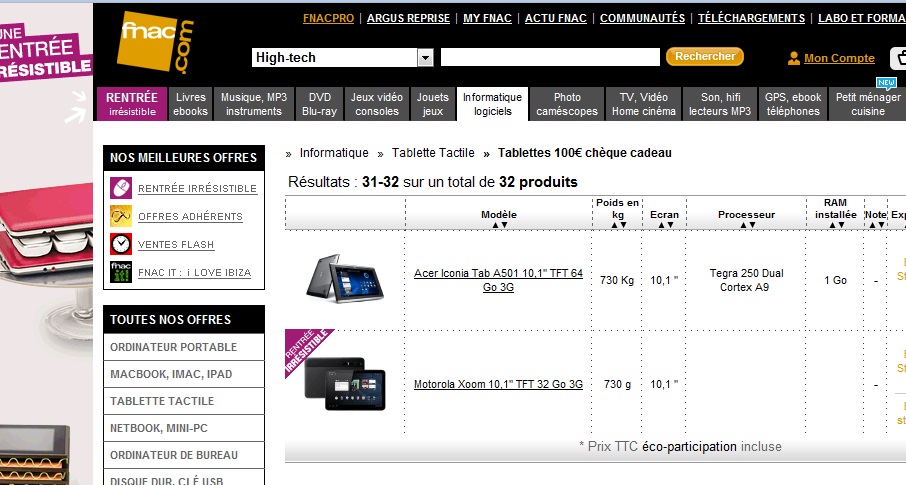This screenshot has height=485, width=906.
Task: Open the fnac.com logo home page
Action: coord(155,42)
